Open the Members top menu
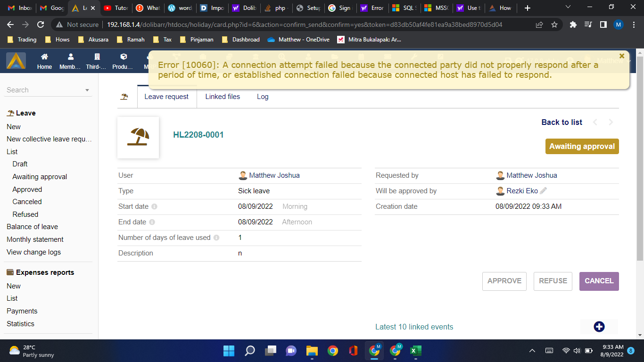The width and height of the screenshot is (644, 362). [x=70, y=61]
